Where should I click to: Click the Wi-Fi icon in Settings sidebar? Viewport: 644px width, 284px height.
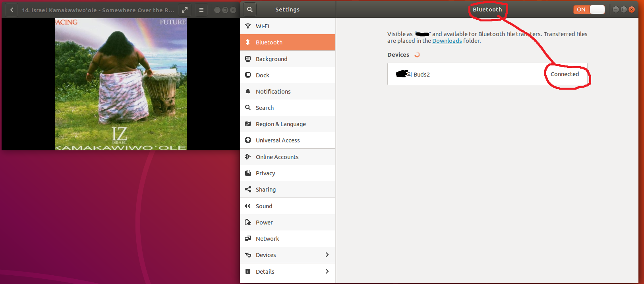[248, 26]
